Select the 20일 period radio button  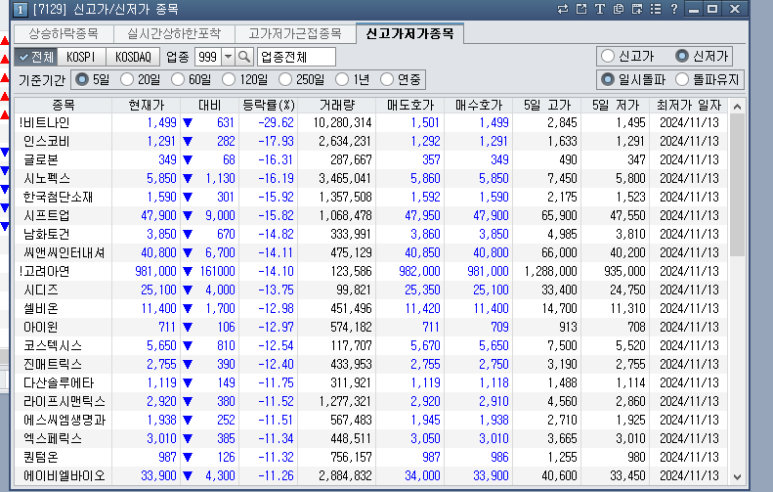pyautogui.click(x=127, y=79)
